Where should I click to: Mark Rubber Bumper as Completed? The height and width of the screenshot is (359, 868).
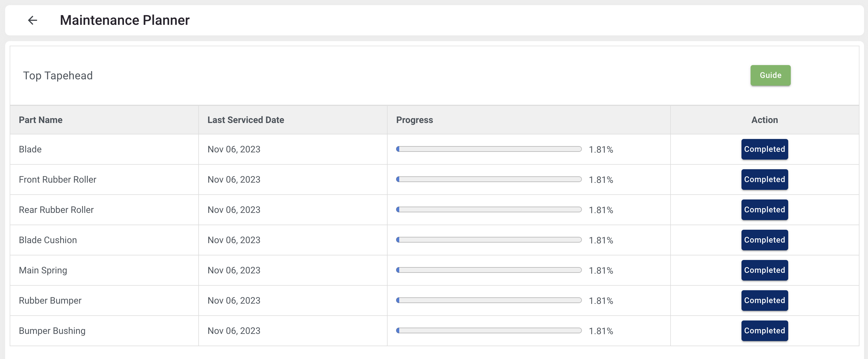[x=764, y=300]
